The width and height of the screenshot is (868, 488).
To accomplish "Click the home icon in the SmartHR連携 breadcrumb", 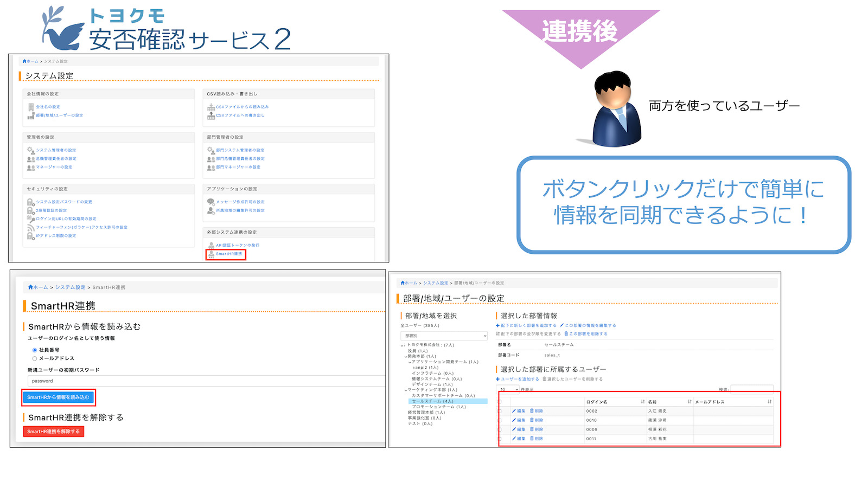I will click(30, 287).
